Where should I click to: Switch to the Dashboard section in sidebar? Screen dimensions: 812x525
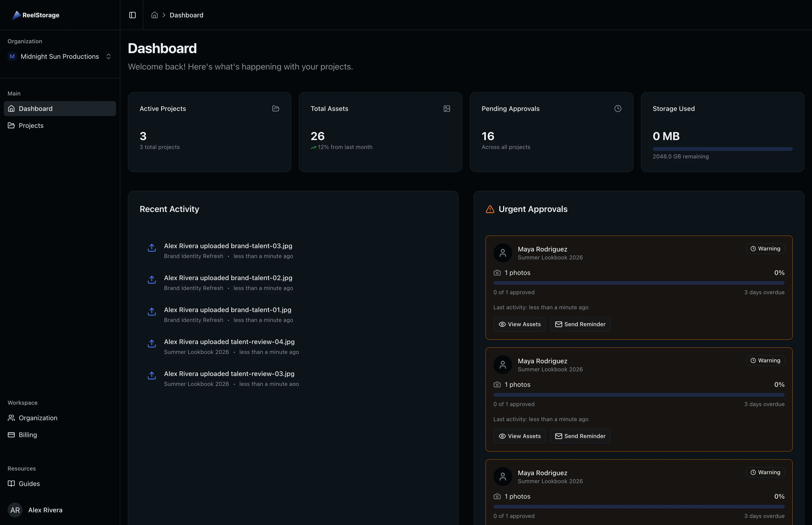click(x=35, y=108)
